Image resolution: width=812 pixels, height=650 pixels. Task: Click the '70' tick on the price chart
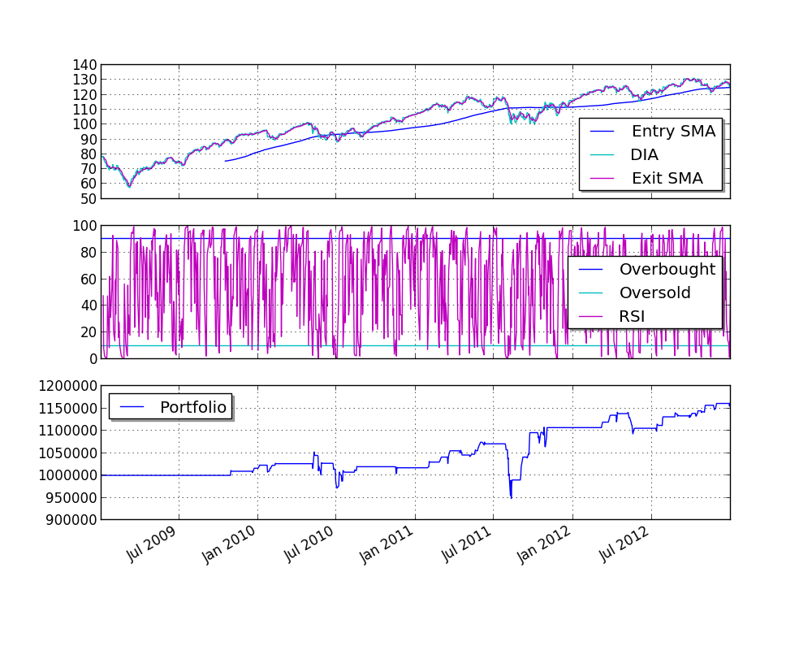click(x=89, y=169)
